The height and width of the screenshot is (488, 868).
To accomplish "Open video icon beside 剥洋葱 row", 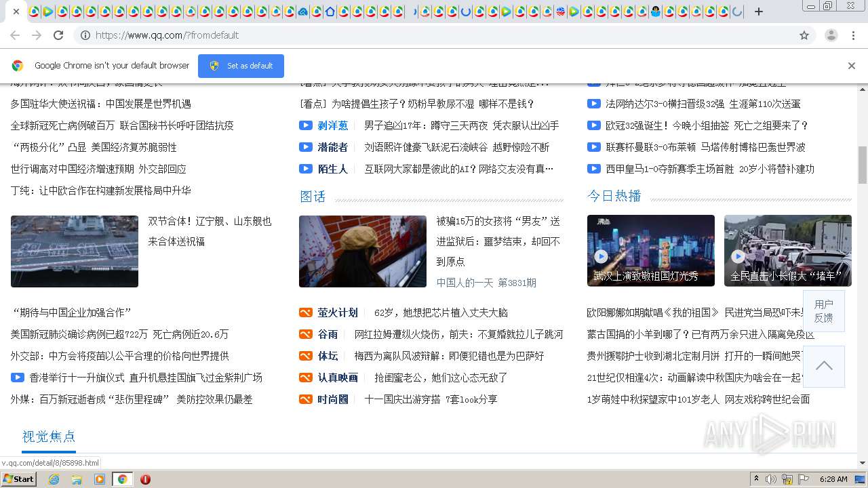I will point(306,125).
